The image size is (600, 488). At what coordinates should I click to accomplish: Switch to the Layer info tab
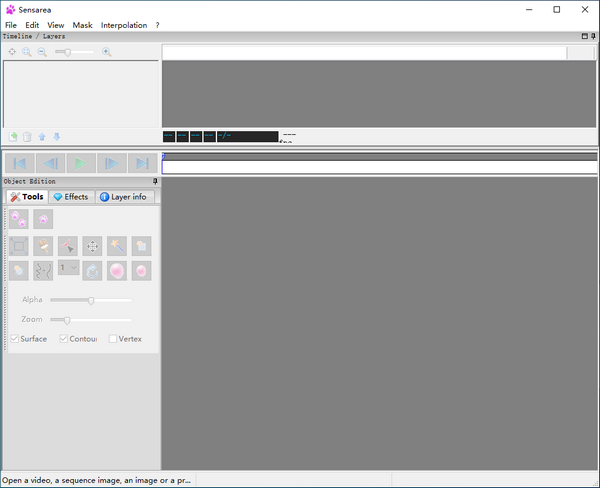(x=123, y=197)
